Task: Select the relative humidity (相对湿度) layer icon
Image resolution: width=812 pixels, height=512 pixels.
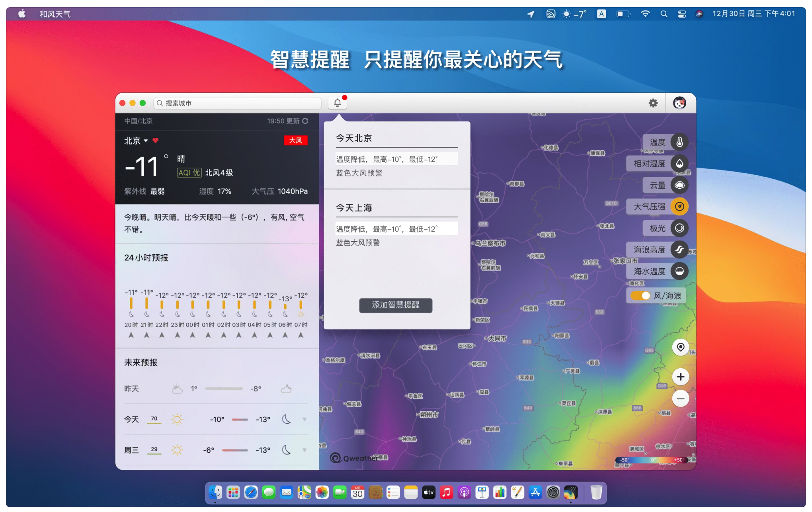Action: coord(679,164)
